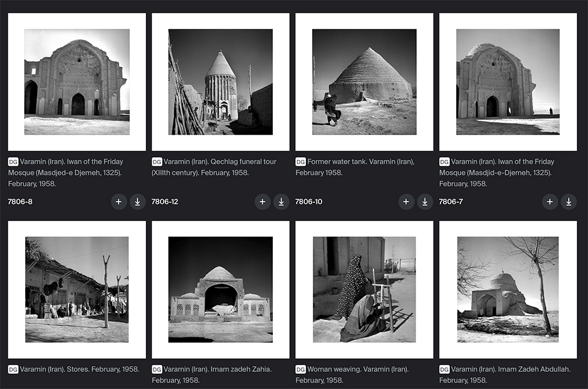Add photo 7806-10 with the plus icon
Image resolution: width=588 pixels, height=389 pixels.
click(x=406, y=202)
